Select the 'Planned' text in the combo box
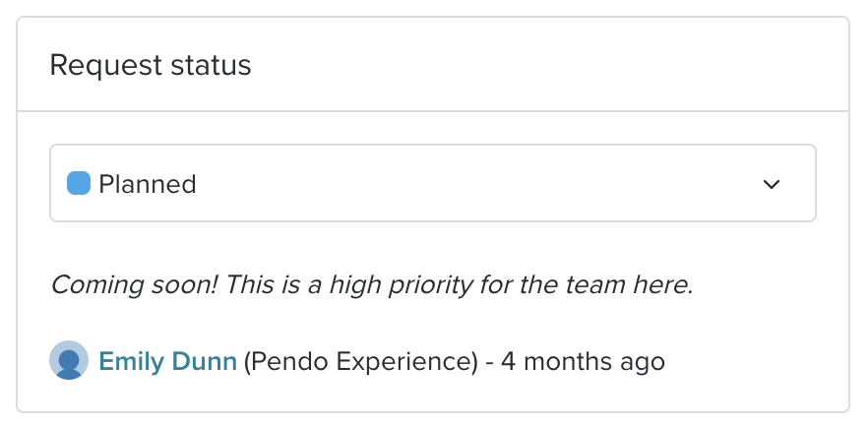 [148, 184]
